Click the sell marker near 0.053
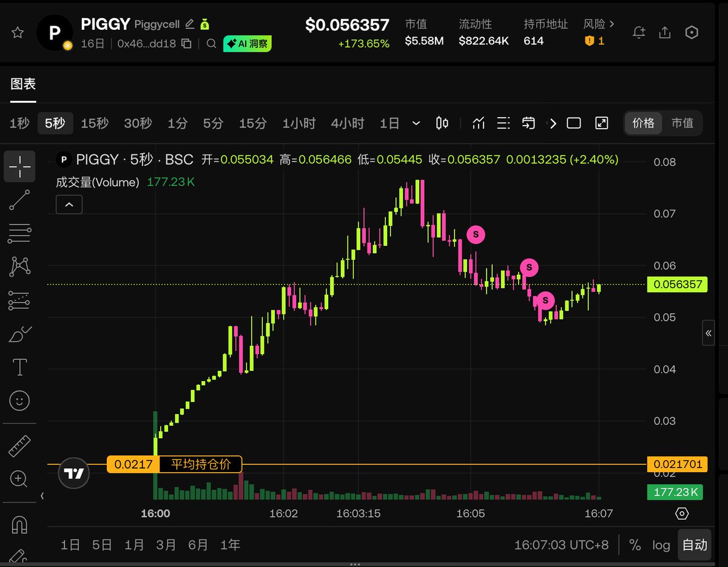Screen dimensions: 728x567 coord(545,300)
